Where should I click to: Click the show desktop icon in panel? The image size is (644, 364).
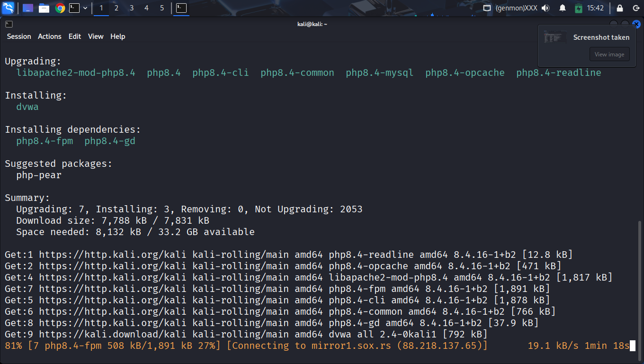pos(28,8)
